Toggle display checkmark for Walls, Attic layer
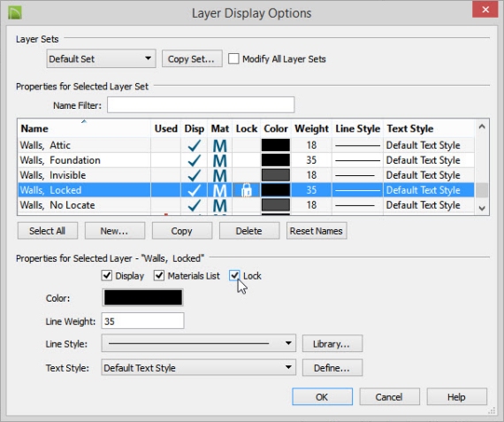This screenshot has height=422, width=504. coord(195,145)
